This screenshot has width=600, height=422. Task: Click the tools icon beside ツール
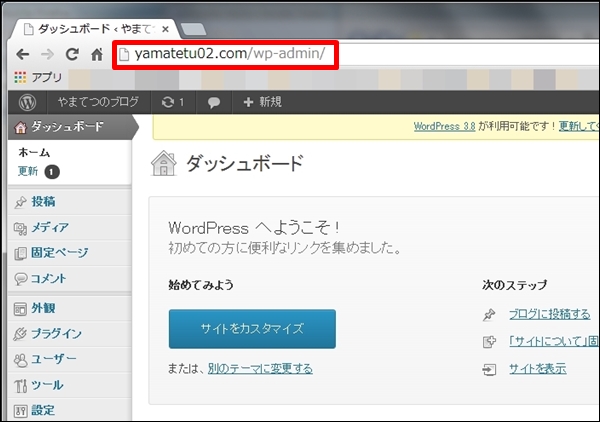pos(20,386)
